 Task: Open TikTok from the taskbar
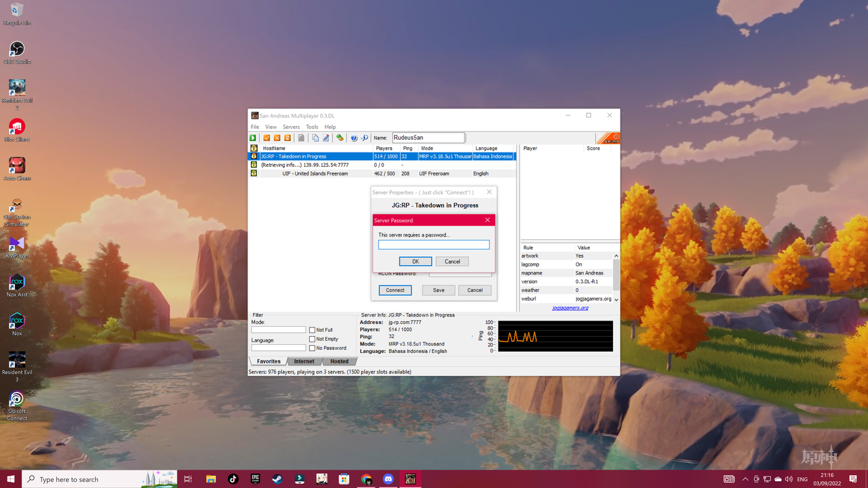[x=233, y=479]
